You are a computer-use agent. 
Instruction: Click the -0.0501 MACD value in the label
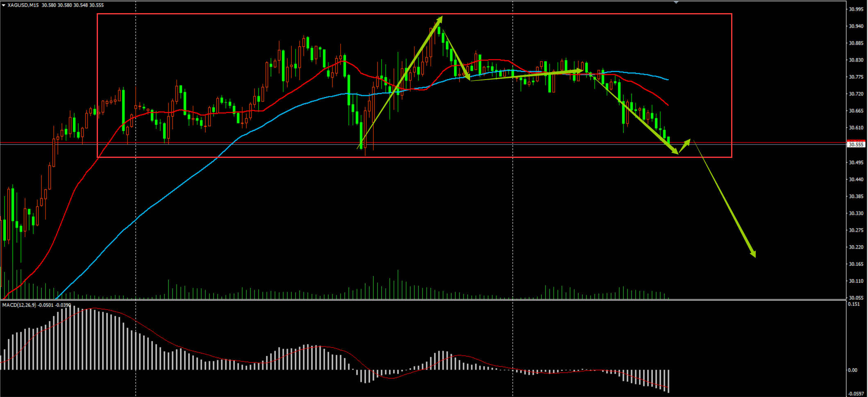coord(46,305)
